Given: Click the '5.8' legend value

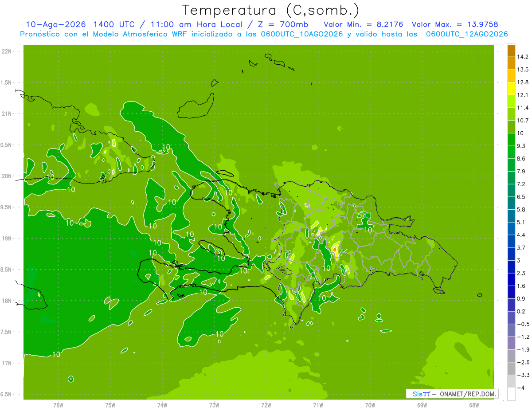Looking at the screenshot, I should point(521,209).
